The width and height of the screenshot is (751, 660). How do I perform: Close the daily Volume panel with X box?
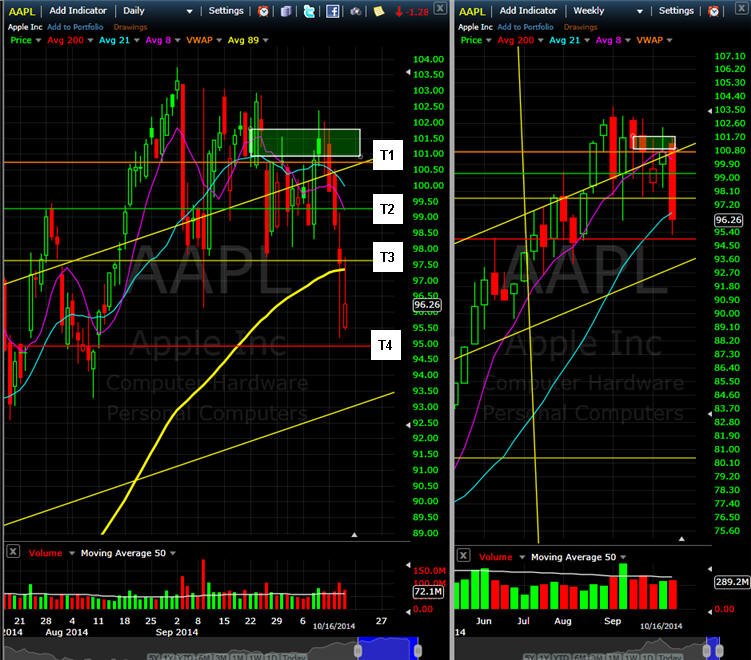pyautogui.click(x=13, y=552)
